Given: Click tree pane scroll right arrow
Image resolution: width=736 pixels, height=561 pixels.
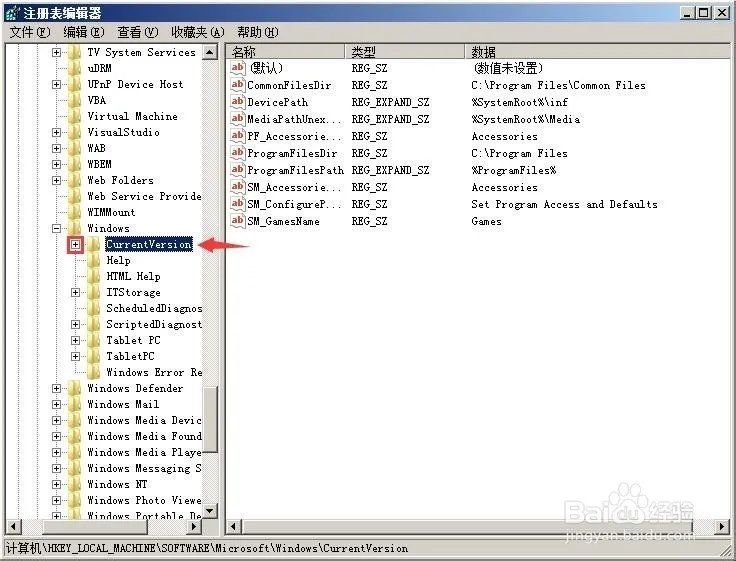Looking at the screenshot, I should [x=194, y=527].
